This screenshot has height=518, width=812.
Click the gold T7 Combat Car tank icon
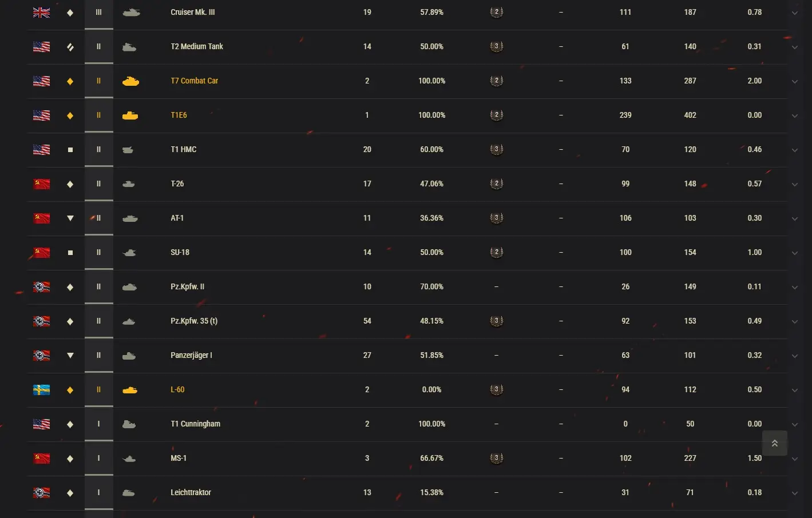[130, 81]
